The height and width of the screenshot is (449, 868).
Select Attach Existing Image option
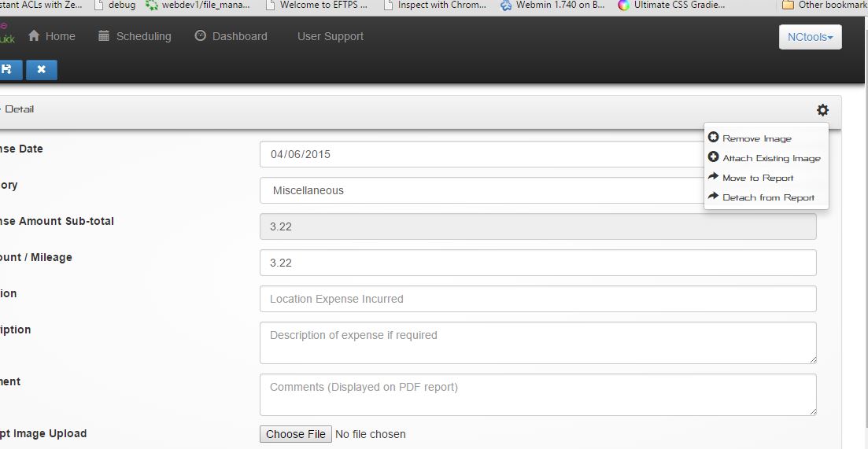[x=770, y=158]
